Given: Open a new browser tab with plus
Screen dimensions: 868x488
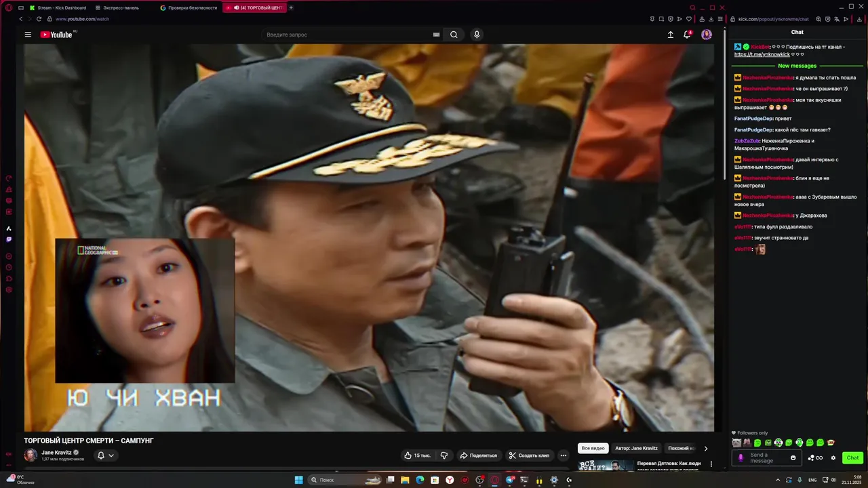Looking at the screenshot, I should pos(291,7).
